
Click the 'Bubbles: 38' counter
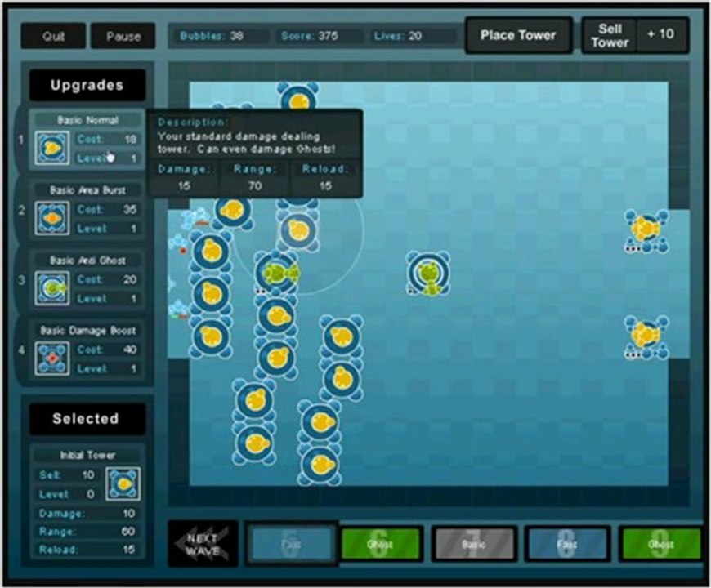click(220, 36)
